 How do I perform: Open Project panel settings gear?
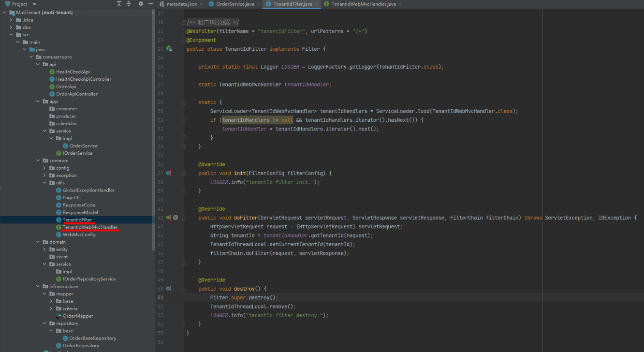coord(141,4)
